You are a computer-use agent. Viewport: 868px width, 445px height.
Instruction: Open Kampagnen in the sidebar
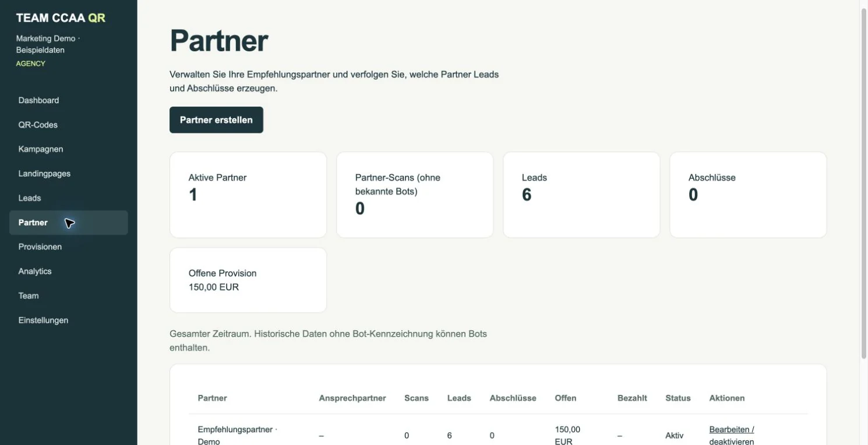[x=68, y=149]
